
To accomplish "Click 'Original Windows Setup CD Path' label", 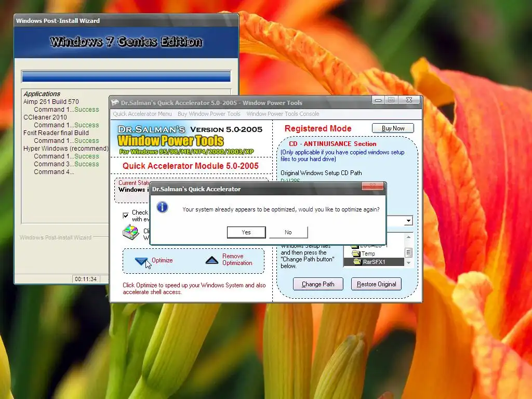I will [321, 173].
